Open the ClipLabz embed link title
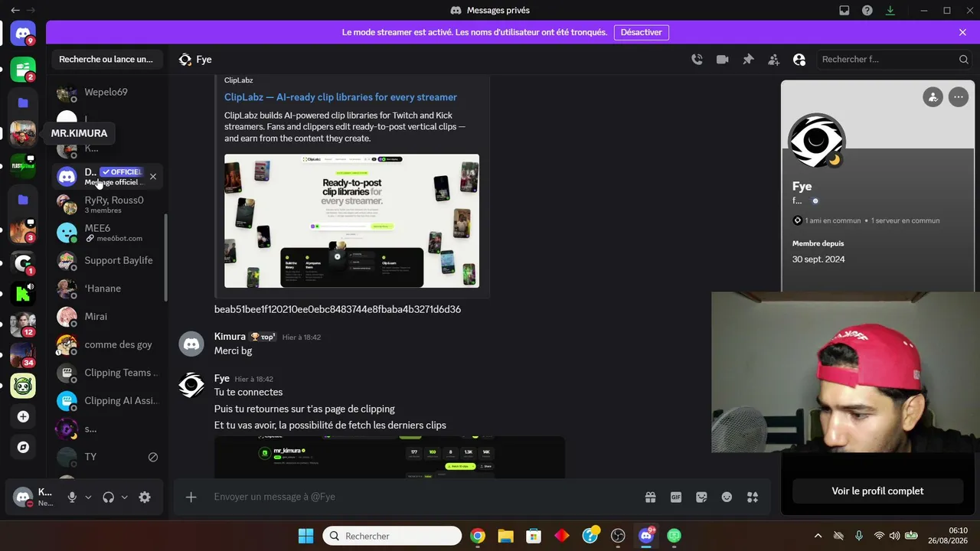 [341, 97]
